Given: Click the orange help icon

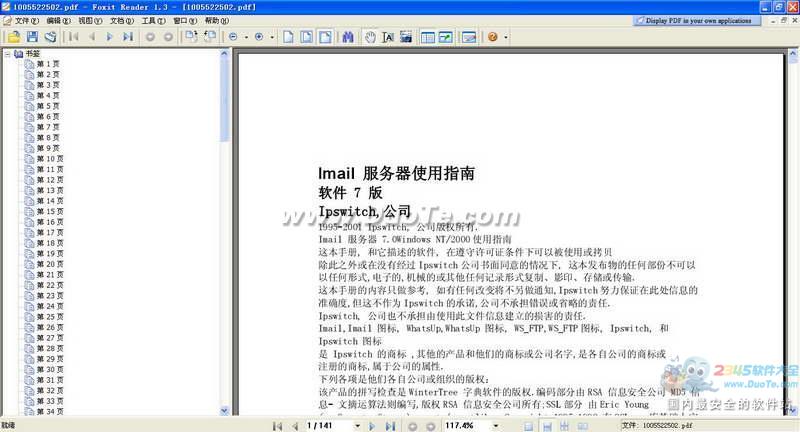Looking at the screenshot, I should 493,37.
